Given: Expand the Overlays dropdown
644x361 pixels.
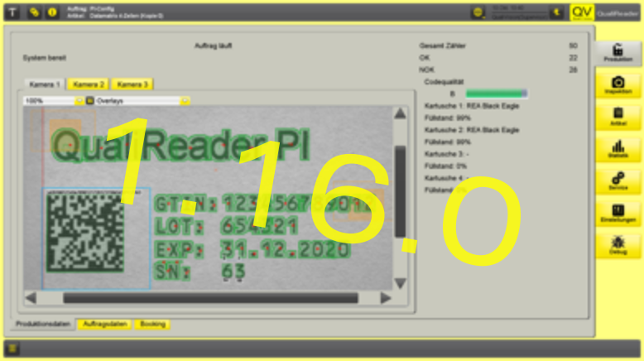Looking at the screenshot, I should point(185,101).
